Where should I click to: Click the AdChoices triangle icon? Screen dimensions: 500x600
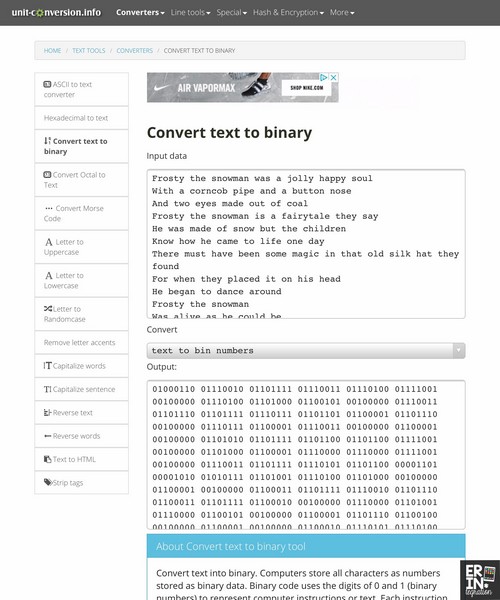(x=324, y=77)
